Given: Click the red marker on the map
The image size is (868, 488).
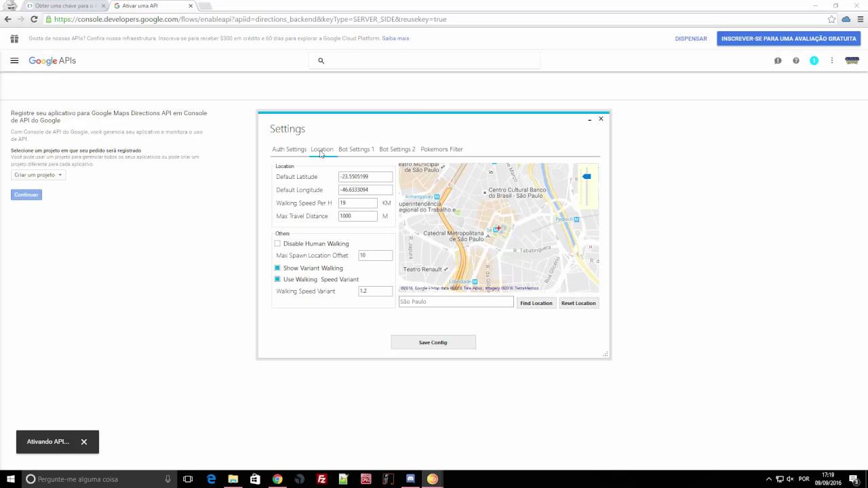Looking at the screenshot, I should (x=498, y=228).
